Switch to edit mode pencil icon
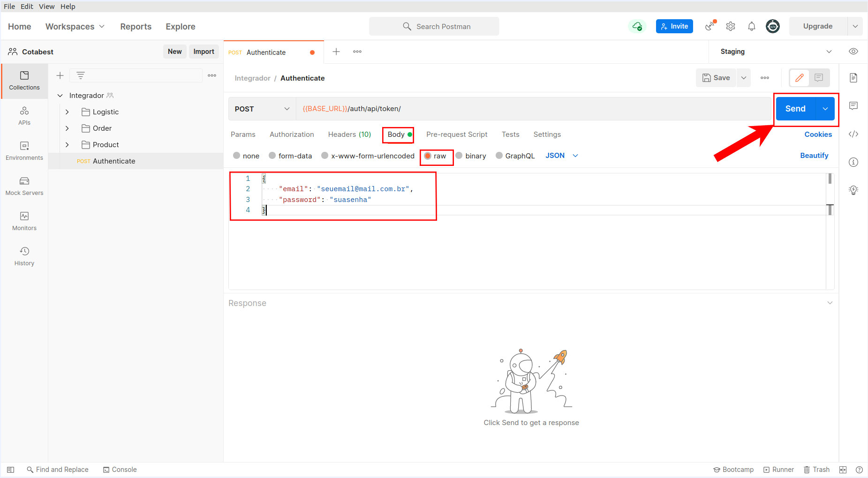The height and width of the screenshot is (478, 868). click(800, 78)
